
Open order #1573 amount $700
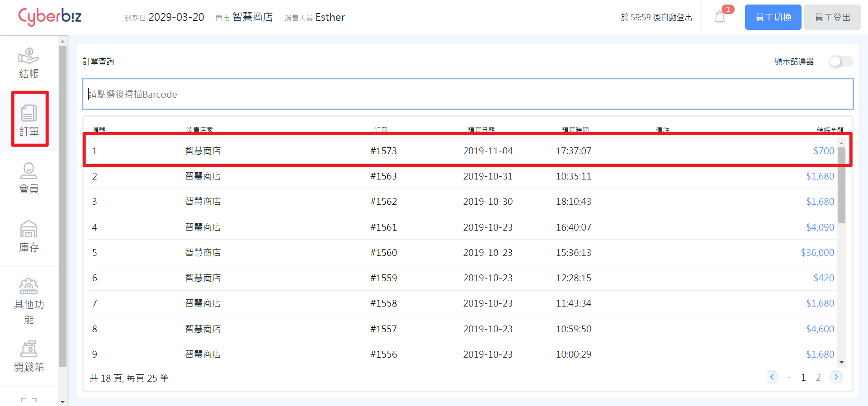824,151
